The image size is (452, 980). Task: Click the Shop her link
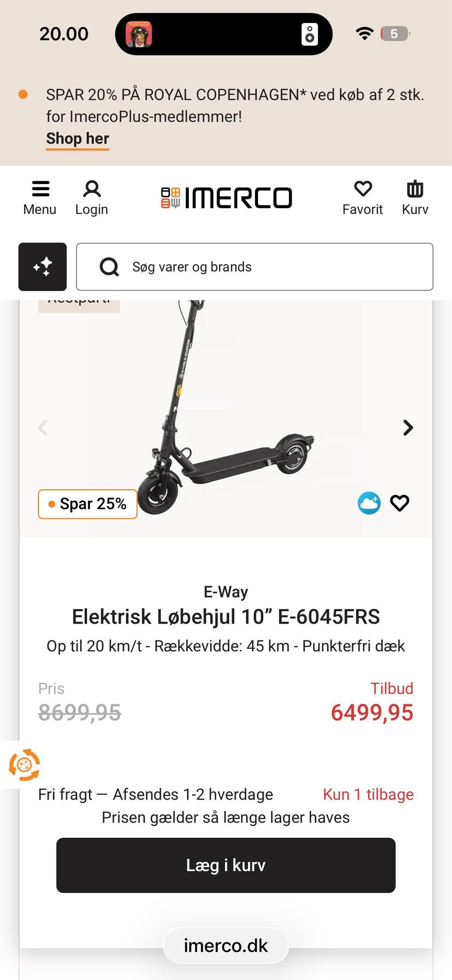pyautogui.click(x=78, y=139)
